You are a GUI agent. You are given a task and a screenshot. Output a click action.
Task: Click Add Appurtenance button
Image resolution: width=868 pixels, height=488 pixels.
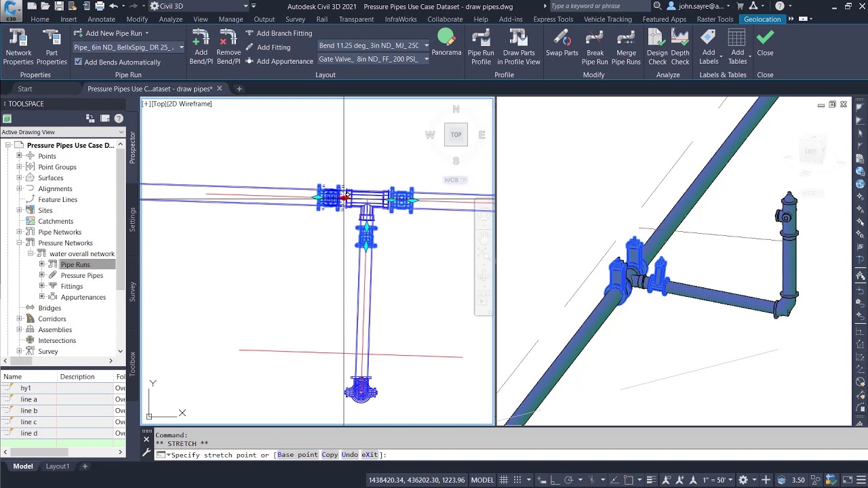click(x=279, y=61)
